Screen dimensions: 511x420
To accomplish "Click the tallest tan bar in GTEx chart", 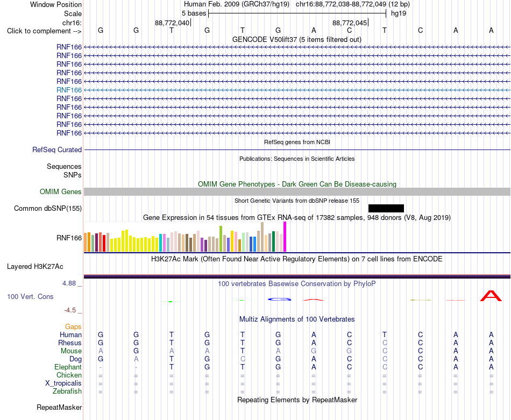I will pos(262,237).
